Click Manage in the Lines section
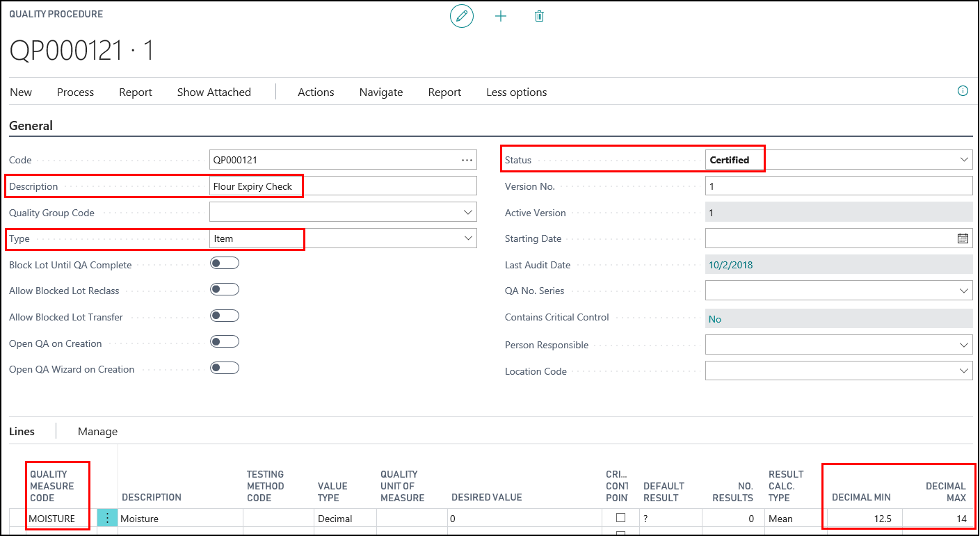The width and height of the screenshot is (980, 536). pos(97,432)
